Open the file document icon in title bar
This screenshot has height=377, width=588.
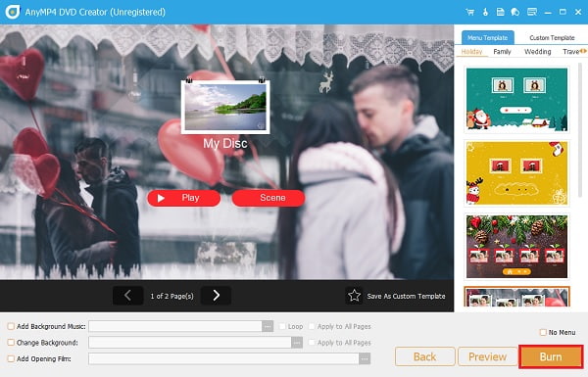coord(500,12)
